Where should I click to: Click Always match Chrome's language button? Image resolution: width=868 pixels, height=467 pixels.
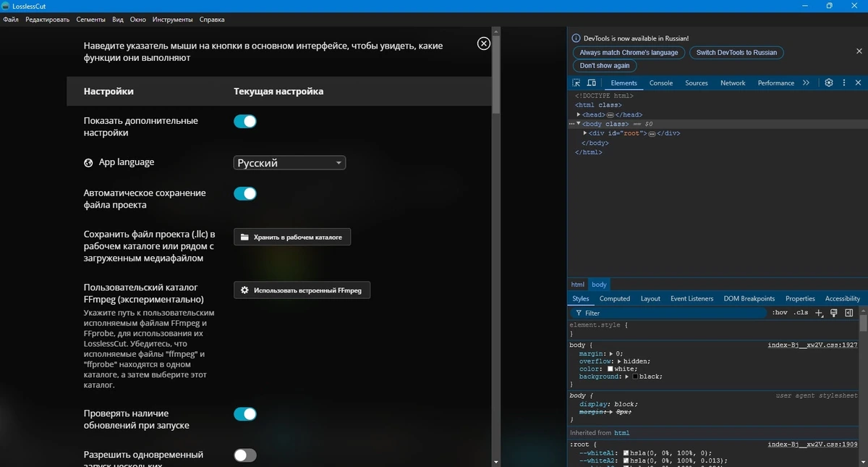[629, 52]
